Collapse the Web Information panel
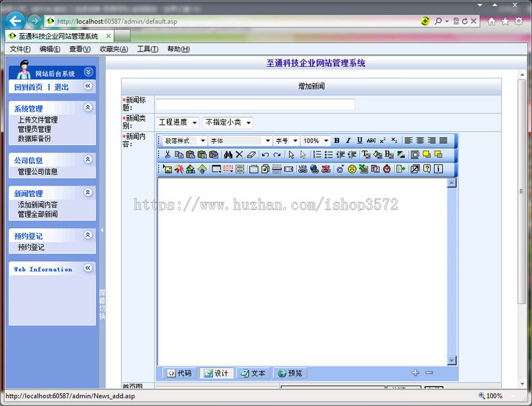532x406 pixels. pyautogui.click(x=88, y=268)
